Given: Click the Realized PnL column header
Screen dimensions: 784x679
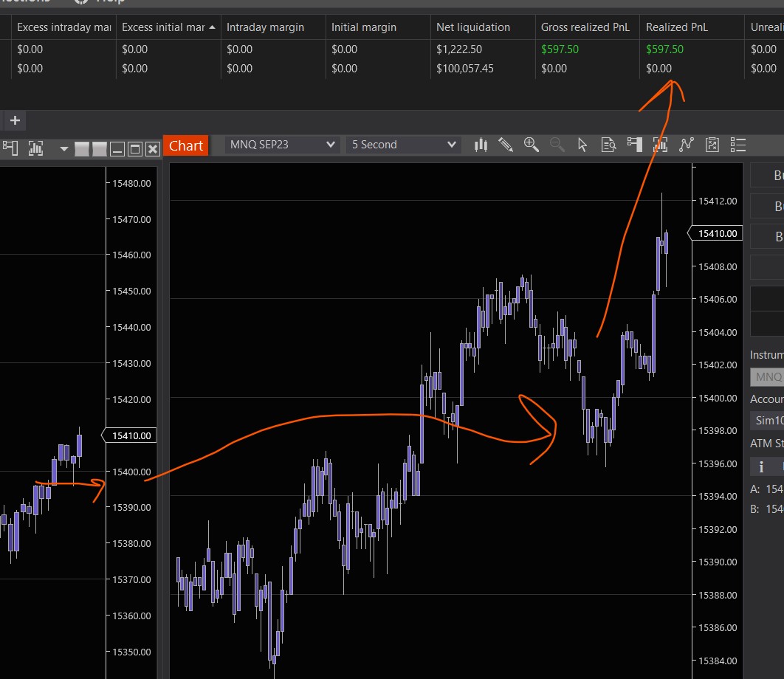Looking at the screenshot, I should [676, 27].
